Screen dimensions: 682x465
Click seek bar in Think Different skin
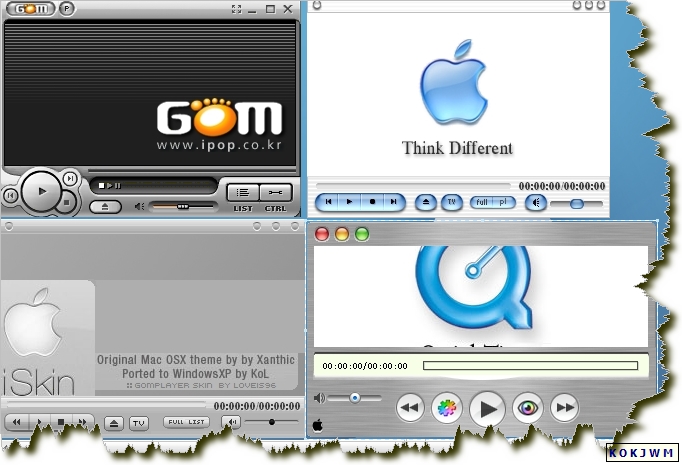pos(413,186)
